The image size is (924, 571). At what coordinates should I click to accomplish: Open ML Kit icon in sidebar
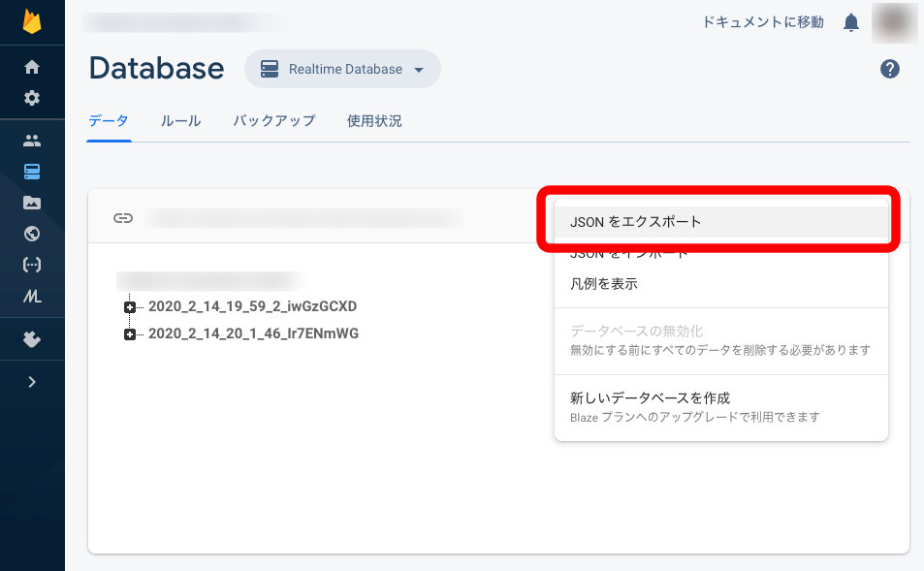click(x=32, y=296)
